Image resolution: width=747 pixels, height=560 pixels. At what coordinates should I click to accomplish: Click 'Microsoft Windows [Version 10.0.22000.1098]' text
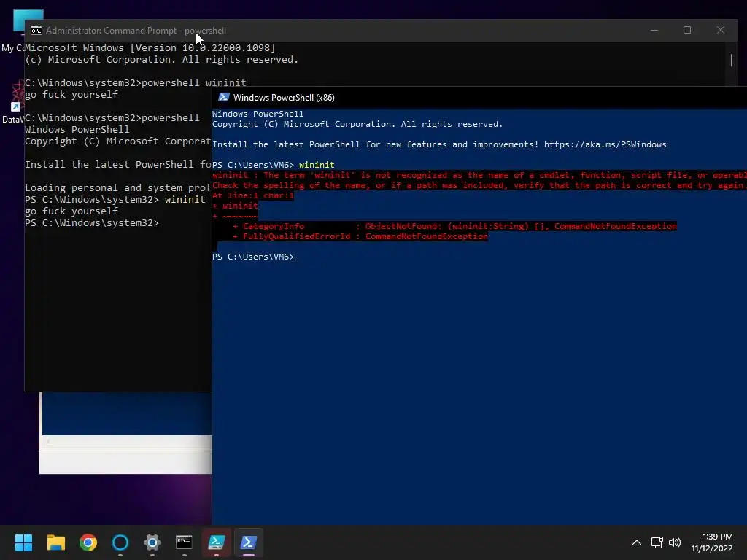pyautogui.click(x=150, y=47)
